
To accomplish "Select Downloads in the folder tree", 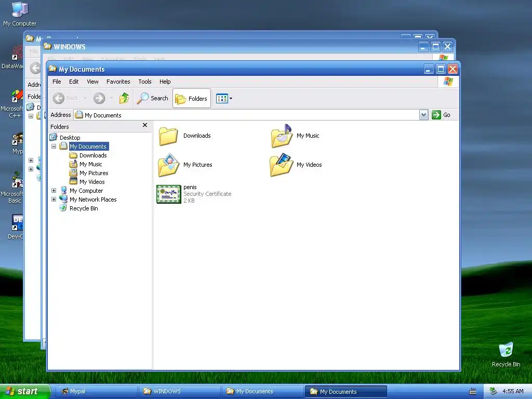I will (93, 155).
